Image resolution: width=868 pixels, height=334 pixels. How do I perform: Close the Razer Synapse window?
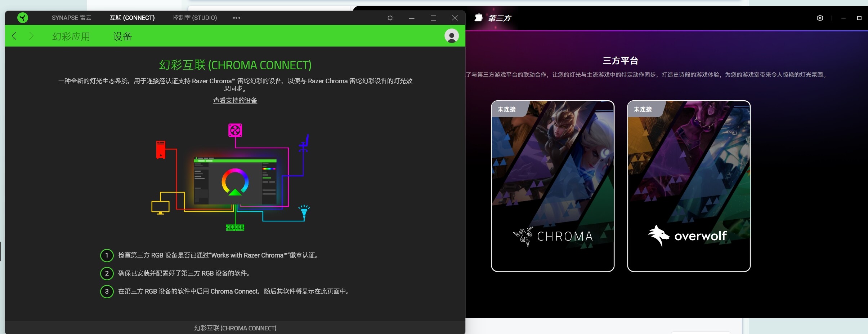pos(455,18)
